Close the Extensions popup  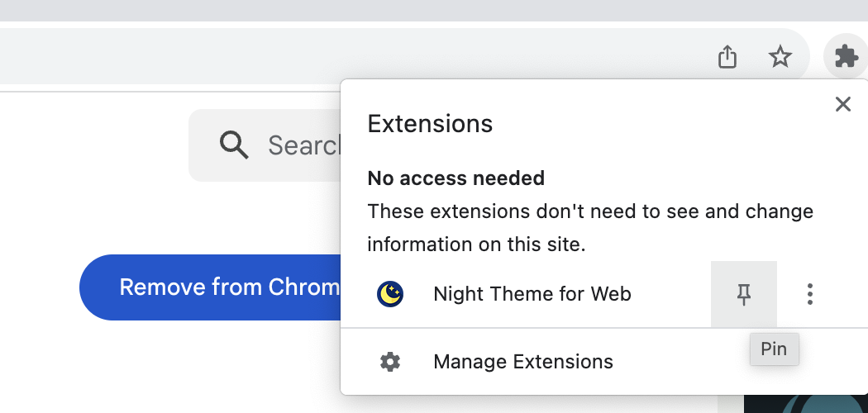pos(842,104)
